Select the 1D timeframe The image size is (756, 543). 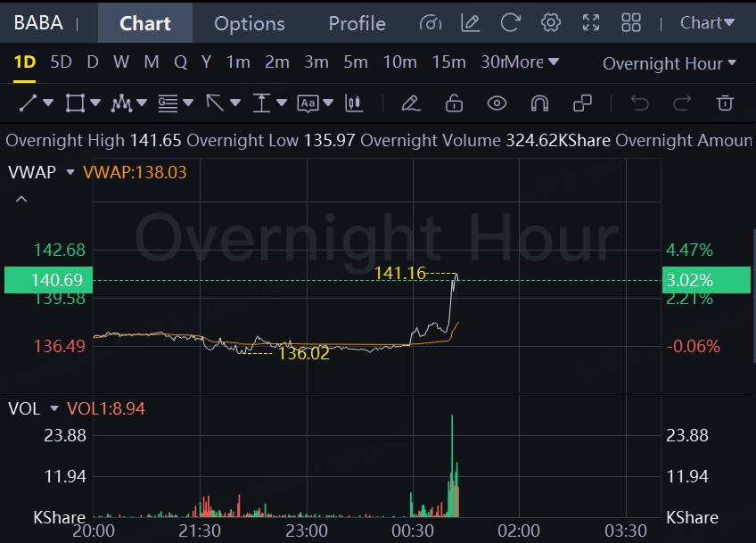(x=25, y=62)
